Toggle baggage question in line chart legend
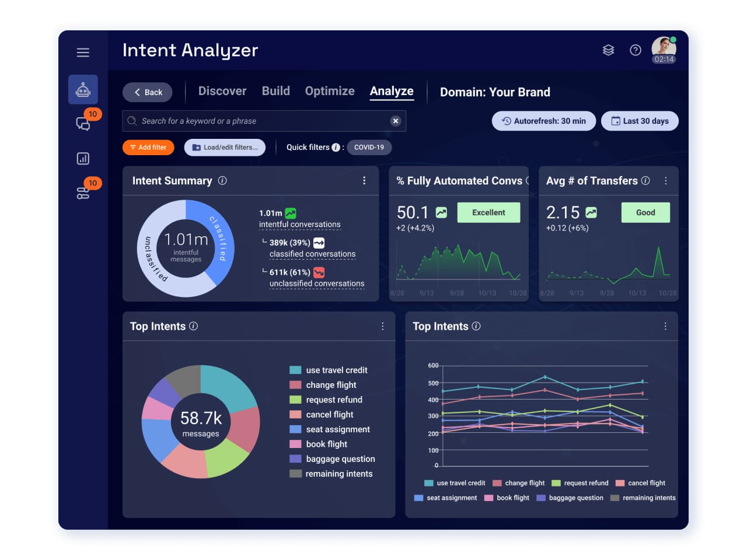This screenshot has width=747, height=560. click(570, 498)
